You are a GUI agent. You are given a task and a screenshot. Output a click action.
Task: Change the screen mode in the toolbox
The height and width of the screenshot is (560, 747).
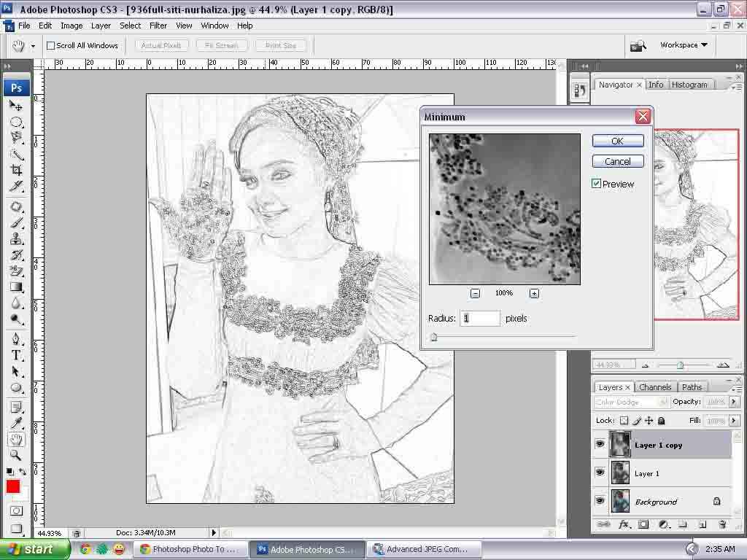click(16, 529)
